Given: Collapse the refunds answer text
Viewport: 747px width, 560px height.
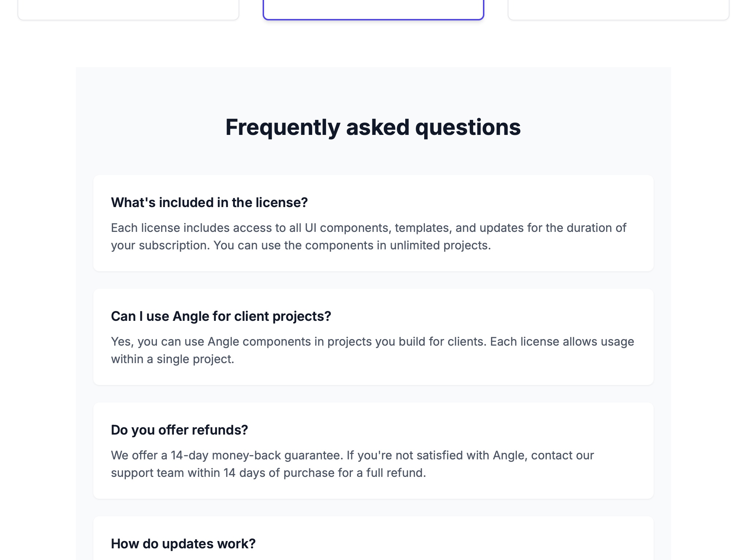Looking at the screenshot, I should [x=352, y=464].
